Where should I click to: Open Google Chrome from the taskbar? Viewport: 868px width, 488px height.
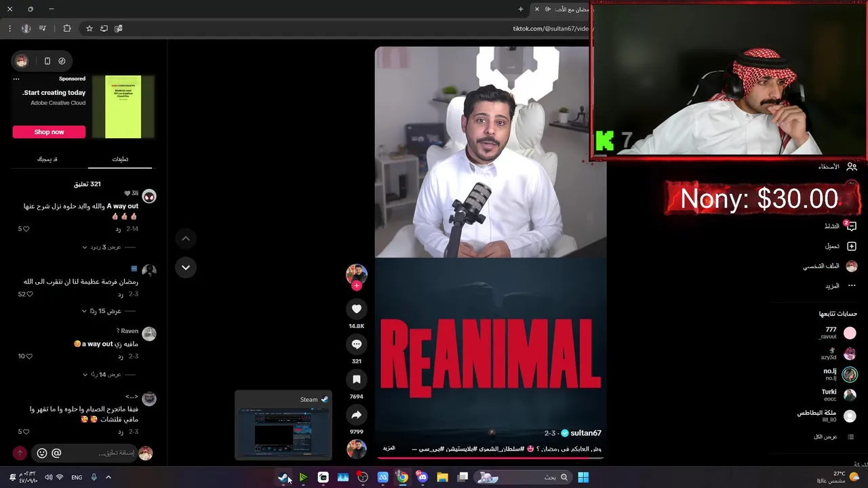click(403, 477)
